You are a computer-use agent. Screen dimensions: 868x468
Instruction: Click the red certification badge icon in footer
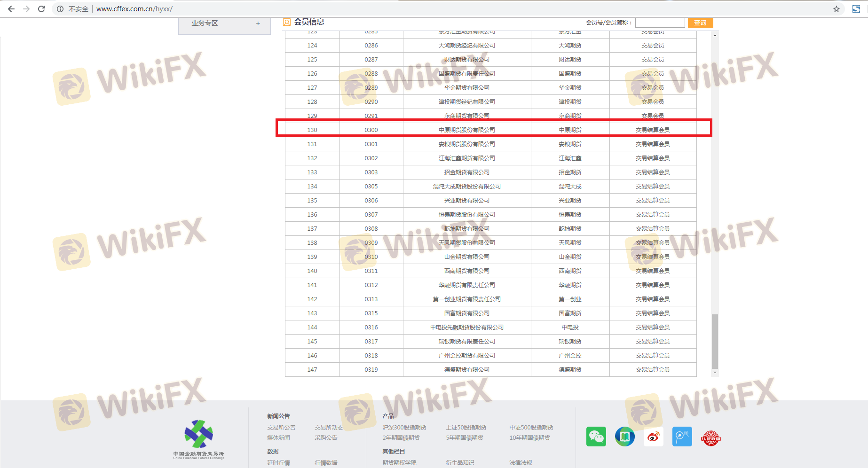710,438
